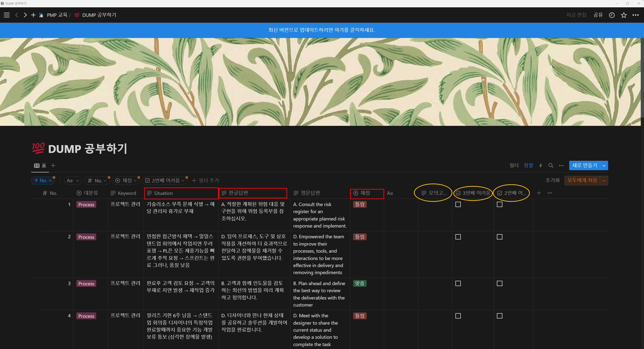Click DUMP 공부하기 breadcrumb in top bar
This screenshot has width=644, height=349.
click(99, 15)
